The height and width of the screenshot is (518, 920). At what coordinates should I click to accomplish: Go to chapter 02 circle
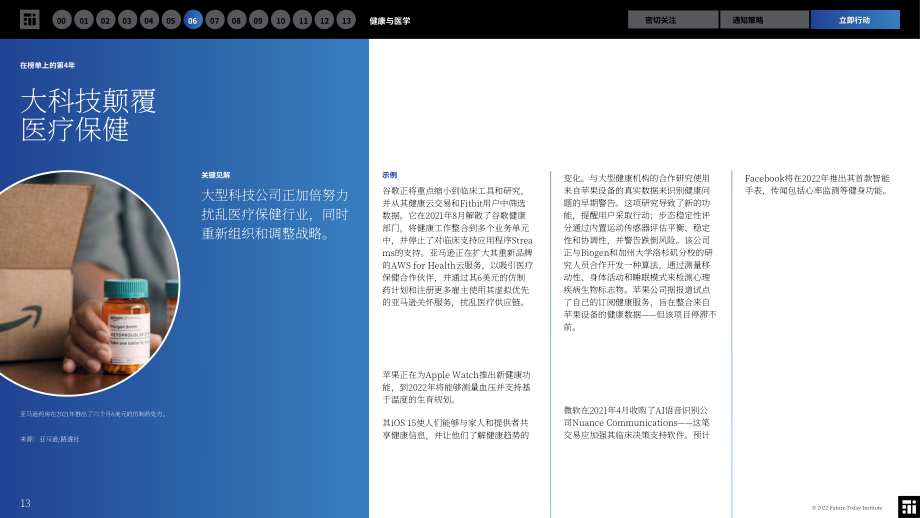pos(106,20)
